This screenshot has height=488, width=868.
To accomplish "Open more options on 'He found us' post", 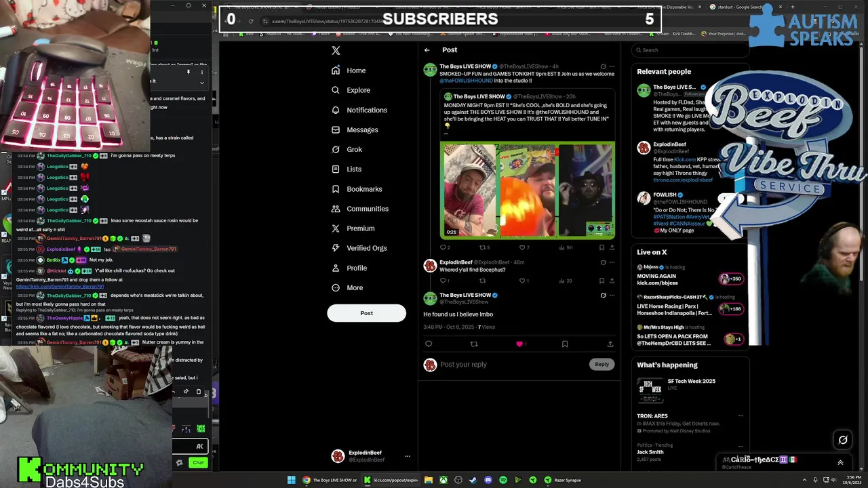I will (612, 295).
